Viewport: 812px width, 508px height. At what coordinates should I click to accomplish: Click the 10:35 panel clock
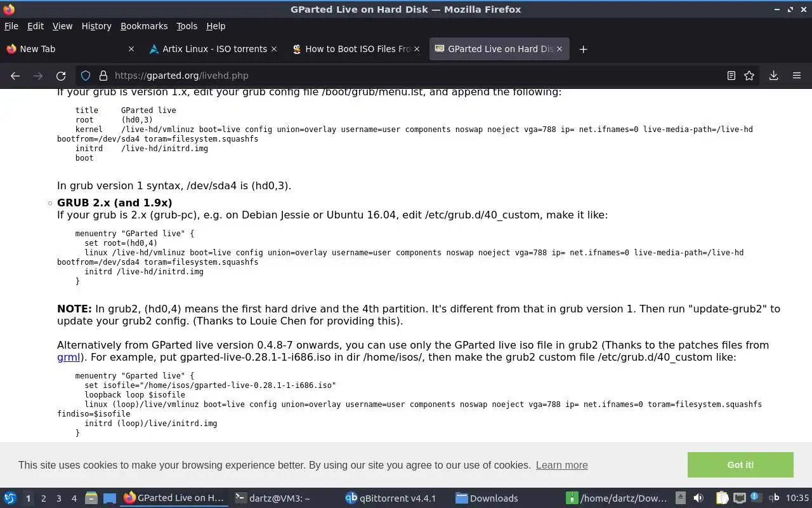tap(797, 498)
